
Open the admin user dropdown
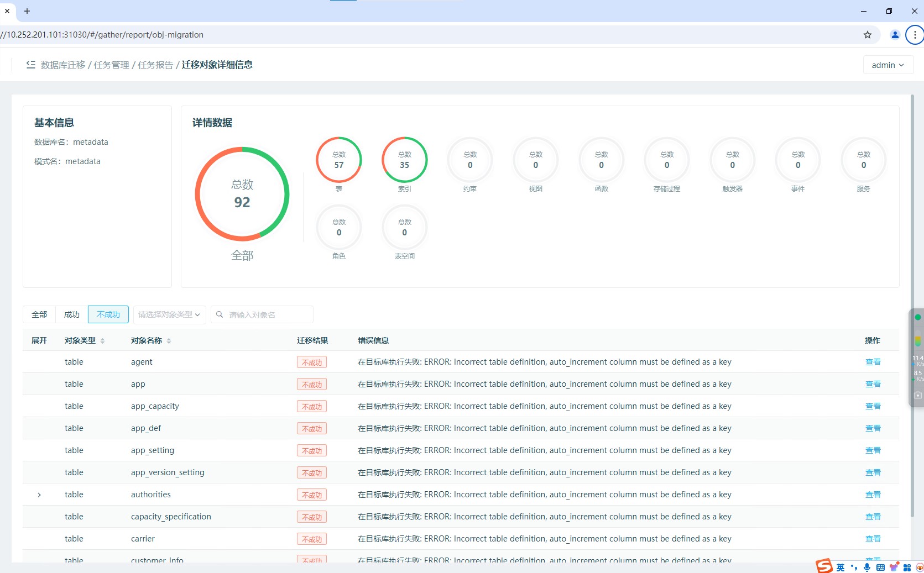coord(888,65)
